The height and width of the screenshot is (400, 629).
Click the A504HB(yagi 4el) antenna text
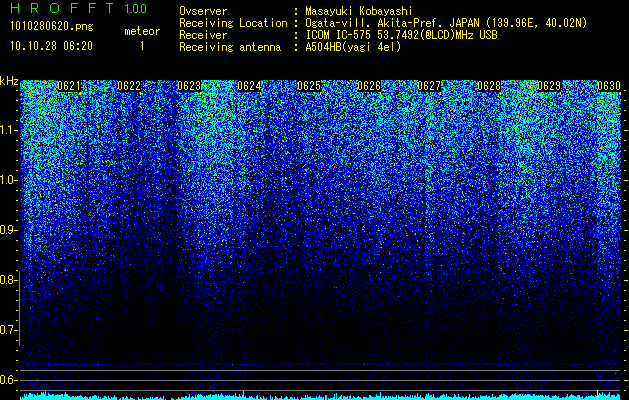pyautogui.click(x=353, y=47)
